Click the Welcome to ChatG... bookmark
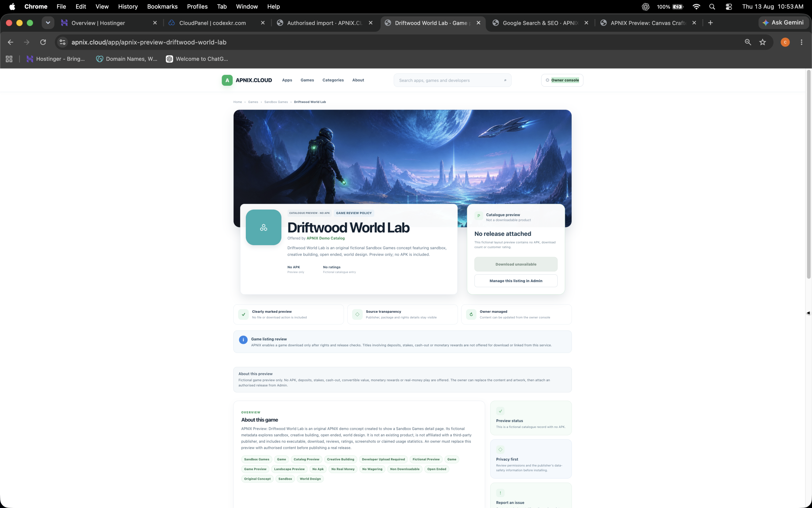Screen dimensions: 812x508 pyautogui.click(x=197, y=59)
